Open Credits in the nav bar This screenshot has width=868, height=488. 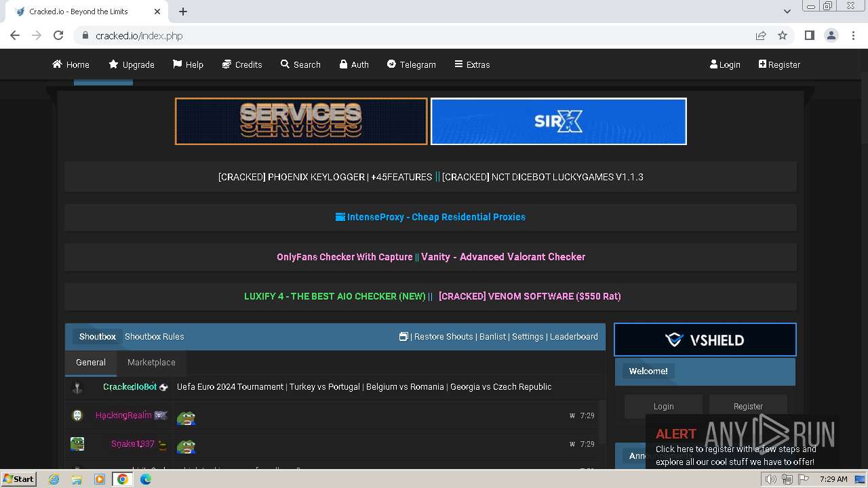click(242, 64)
